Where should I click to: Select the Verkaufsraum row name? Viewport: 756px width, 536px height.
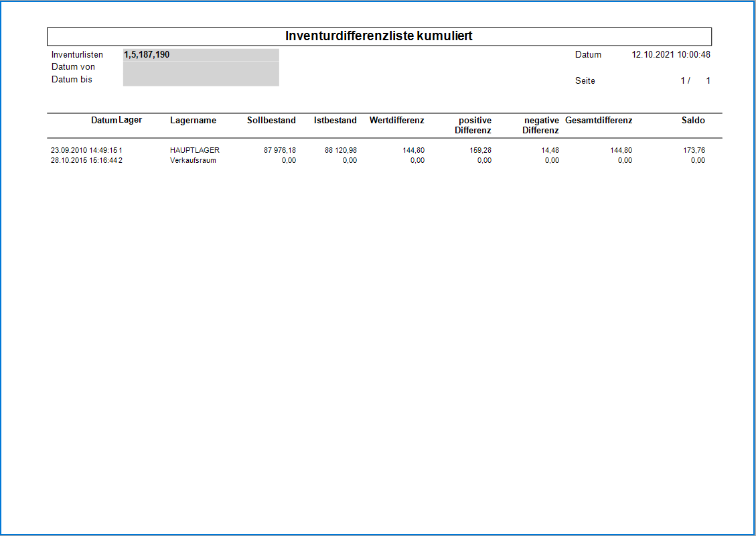pos(193,161)
